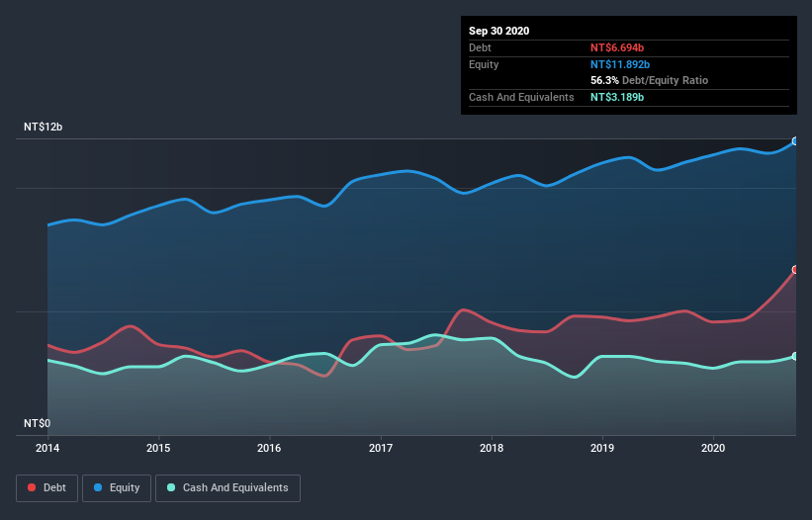Click Cash And Equivalents tooltip label

point(521,97)
